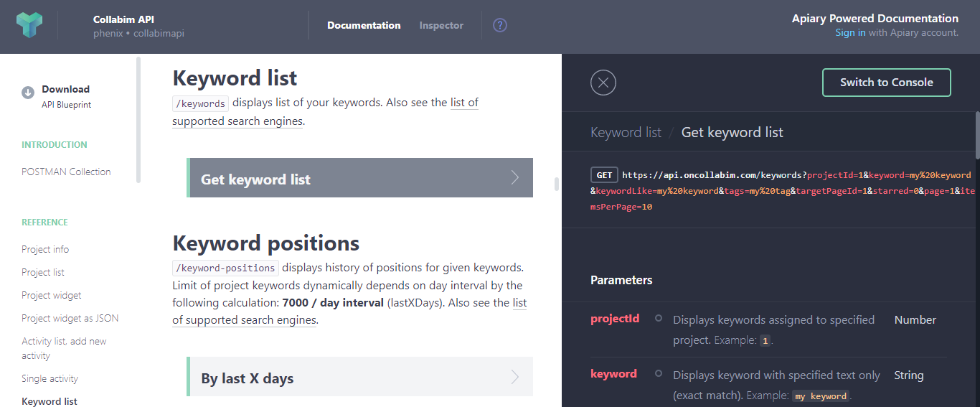
Task: Click Keyword list breadcrumb link
Action: click(626, 132)
